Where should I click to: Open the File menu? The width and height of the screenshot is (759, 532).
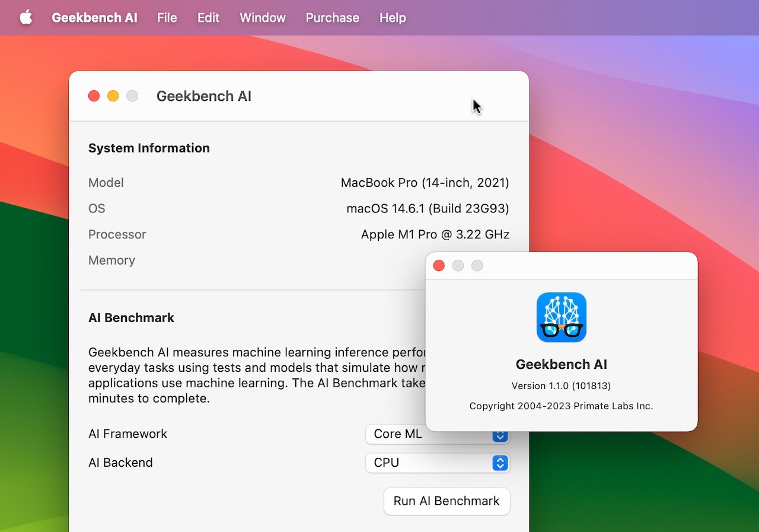(167, 18)
